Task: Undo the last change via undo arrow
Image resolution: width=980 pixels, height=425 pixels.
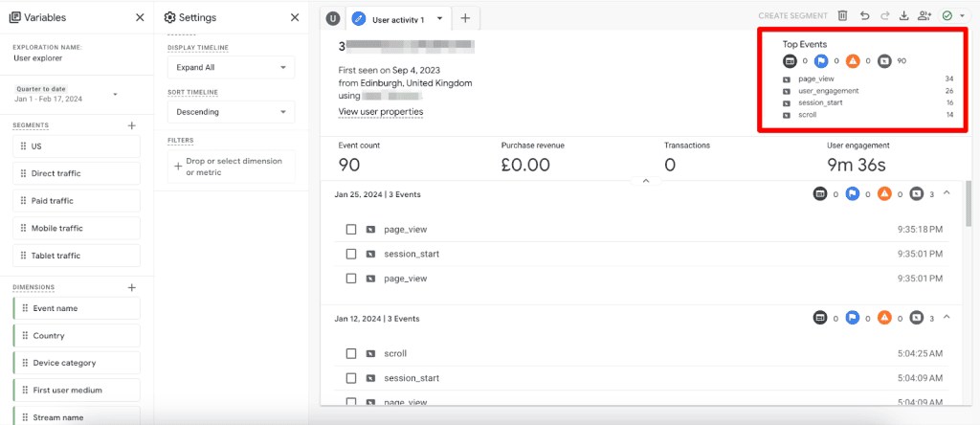Action: pos(864,15)
